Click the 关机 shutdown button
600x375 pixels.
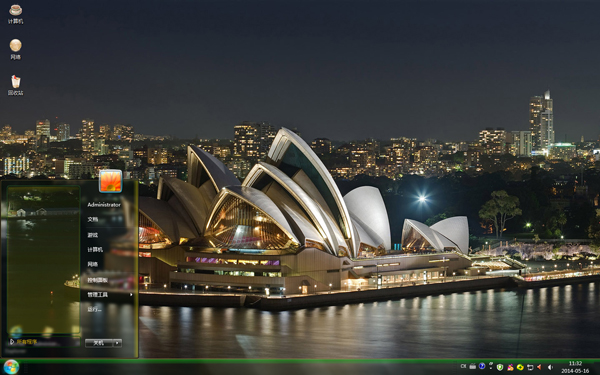(x=99, y=343)
